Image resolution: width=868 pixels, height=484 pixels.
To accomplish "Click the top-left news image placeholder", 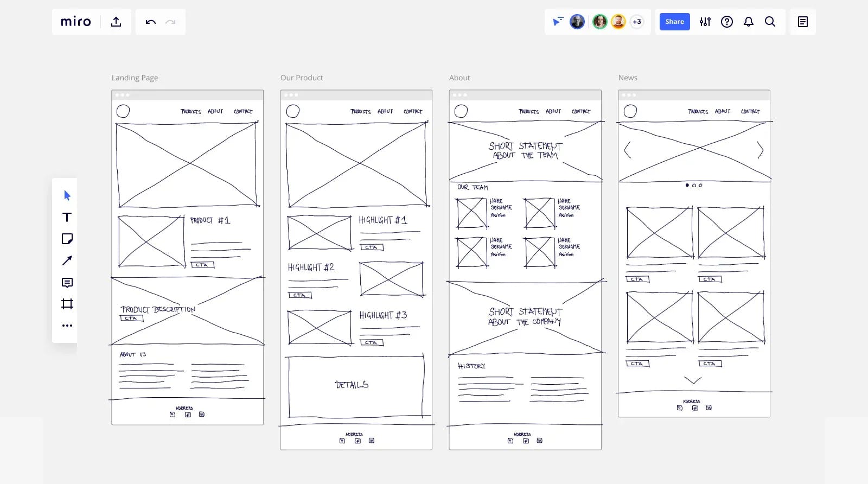I will coord(660,232).
